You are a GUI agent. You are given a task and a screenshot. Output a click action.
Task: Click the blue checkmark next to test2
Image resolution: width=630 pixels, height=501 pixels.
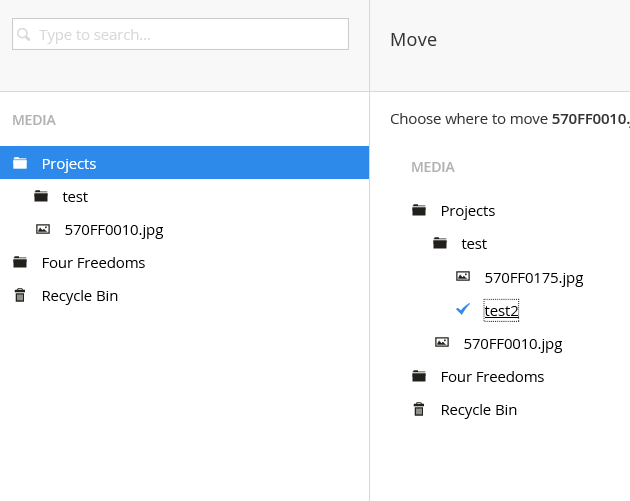point(462,309)
